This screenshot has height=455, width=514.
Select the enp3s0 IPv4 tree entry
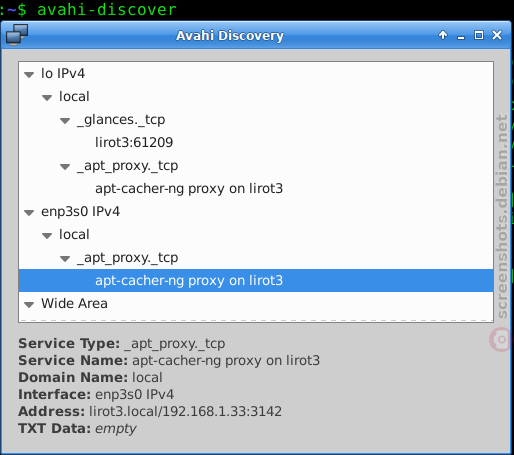pos(80,211)
